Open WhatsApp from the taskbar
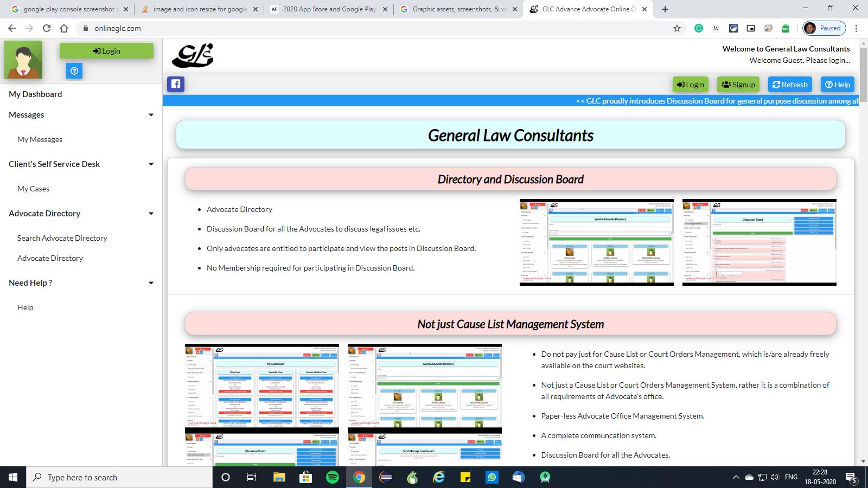 click(492, 477)
